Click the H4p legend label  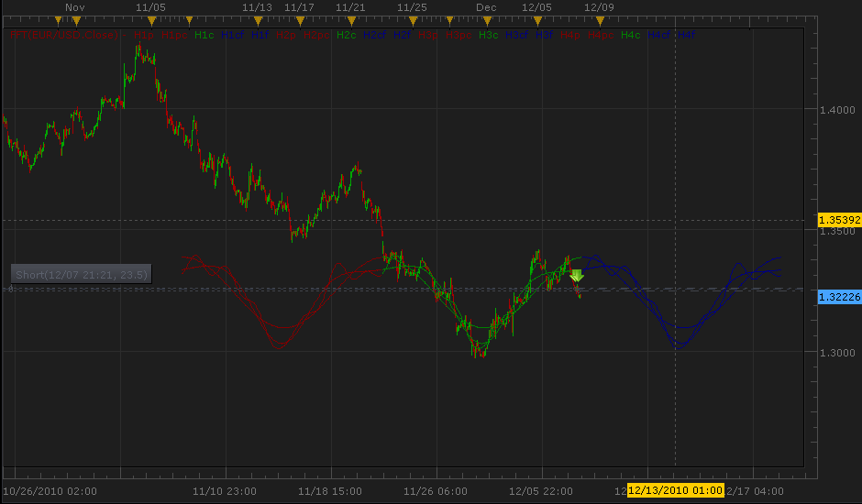570,35
